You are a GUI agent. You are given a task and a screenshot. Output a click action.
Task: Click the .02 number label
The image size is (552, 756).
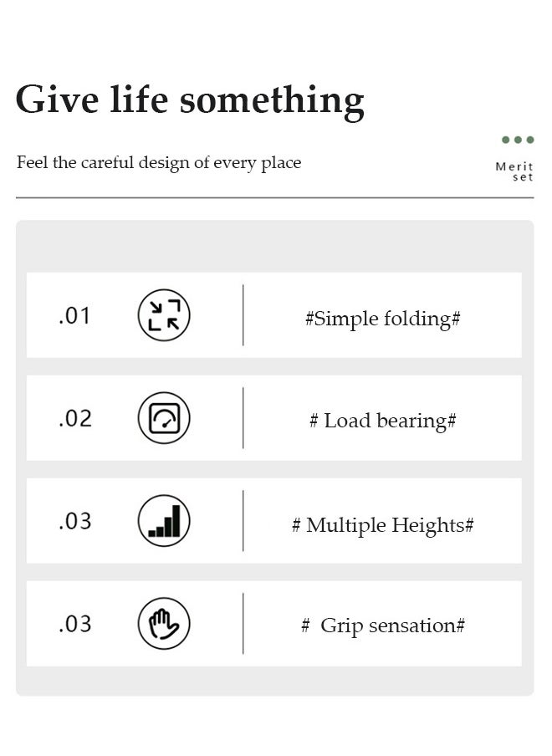pyautogui.click(x=74, y=418)
